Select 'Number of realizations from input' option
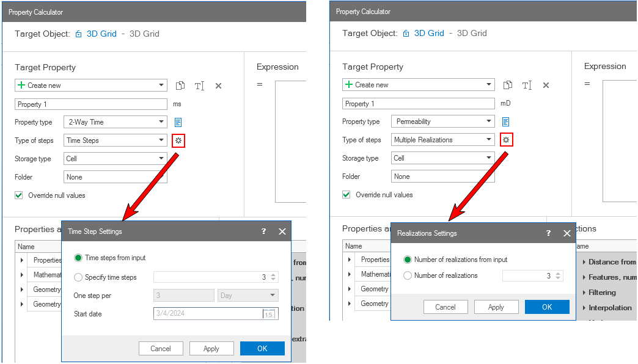The width and height of the screenshot is (638, 364). pos(408,260)
